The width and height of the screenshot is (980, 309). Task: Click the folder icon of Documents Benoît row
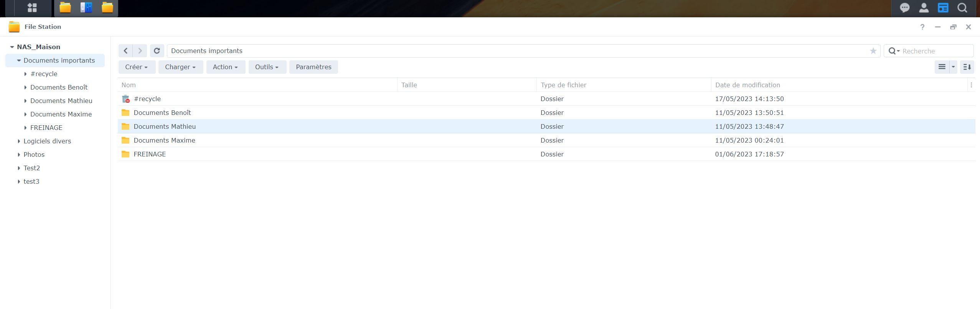pos(125,113)
